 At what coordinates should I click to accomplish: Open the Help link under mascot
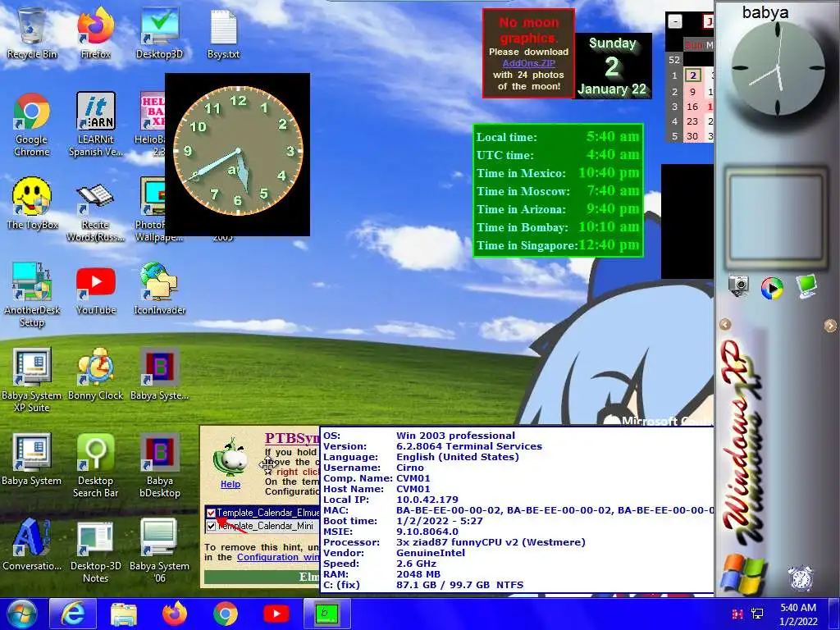point(231,484)
